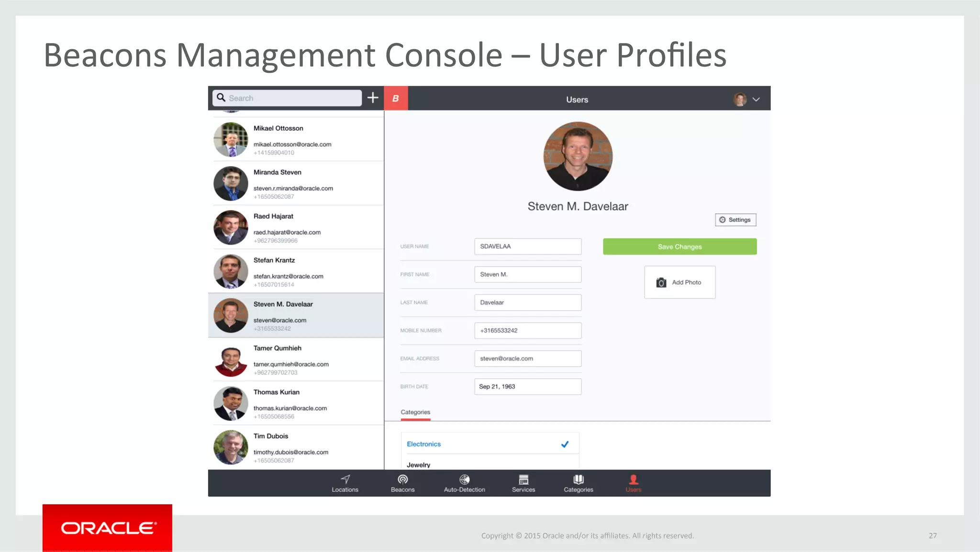Screen dimensions: 980x552
Task: Click email thomas.kurian@oracle.com
Action: tap(290, 408)
